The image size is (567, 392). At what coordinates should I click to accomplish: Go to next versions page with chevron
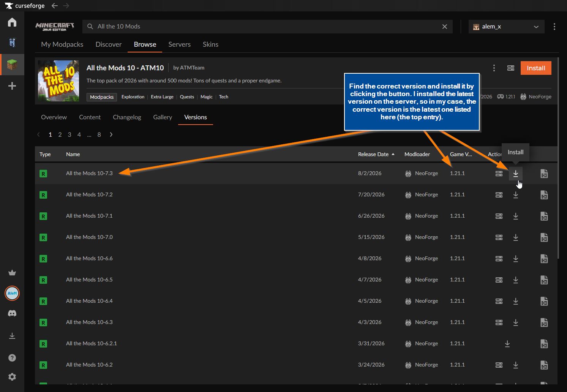[x=111, y=134]
